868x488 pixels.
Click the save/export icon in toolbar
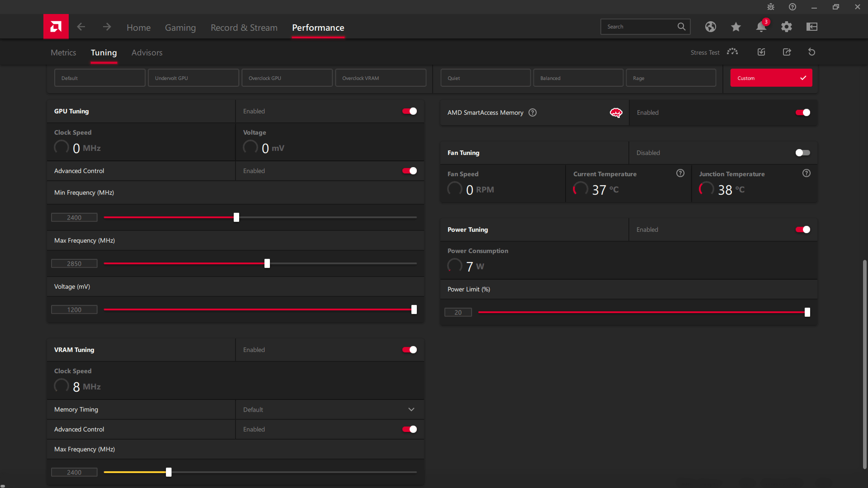click(786, 52)
